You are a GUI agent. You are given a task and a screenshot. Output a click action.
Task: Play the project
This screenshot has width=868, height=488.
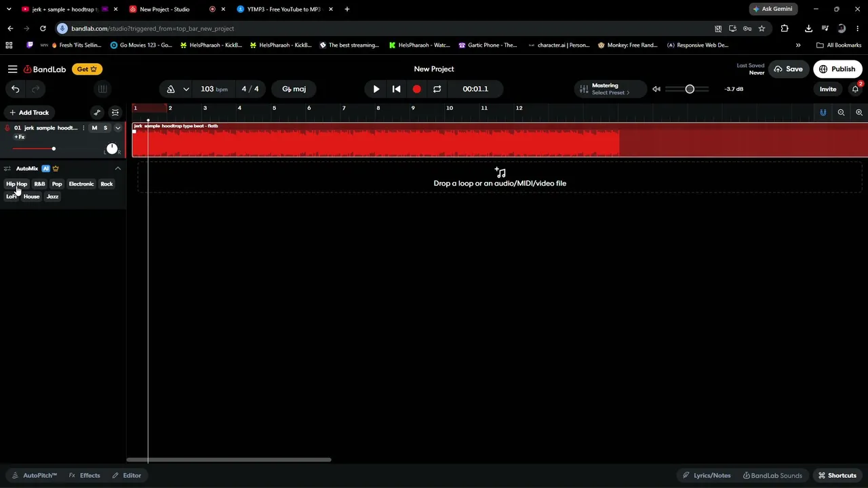coord(376,89)
